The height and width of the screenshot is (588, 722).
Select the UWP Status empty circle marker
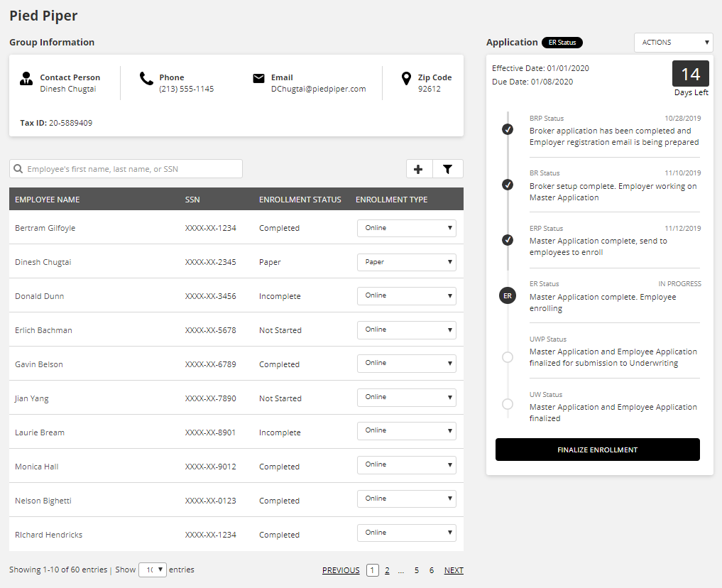click(x=508, y=357)
